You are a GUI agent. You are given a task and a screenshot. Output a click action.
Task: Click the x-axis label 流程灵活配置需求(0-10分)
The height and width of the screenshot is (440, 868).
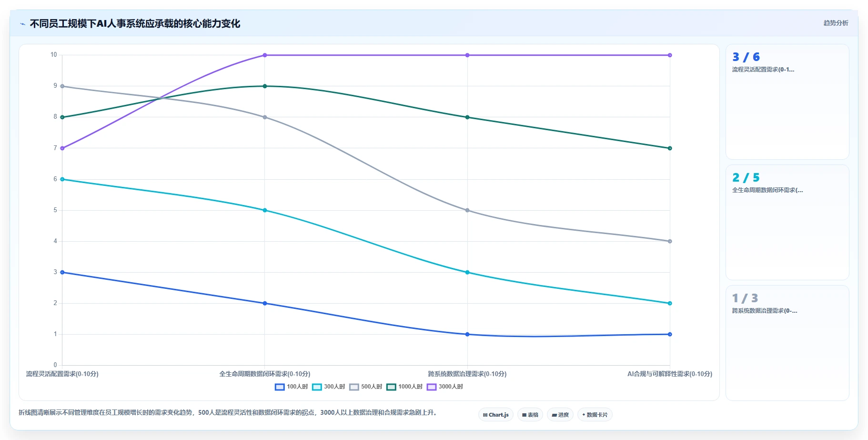(x=62, y=374)
